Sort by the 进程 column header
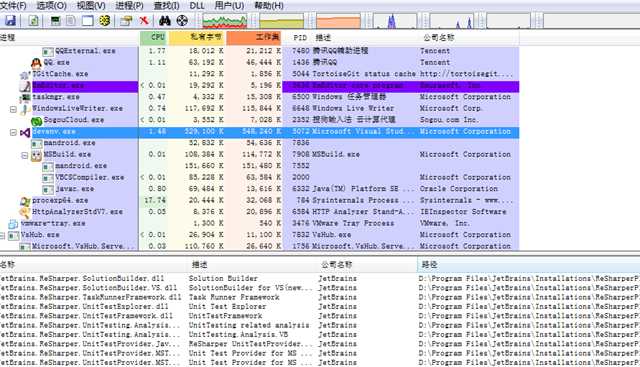This screenshot has width=640, height=367. pos(7,38)
